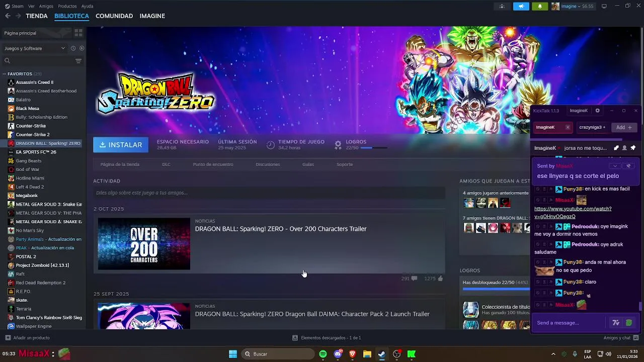Open File Explorer from the taskbar
Screen dimensions: 644x362
pos(367,354)
